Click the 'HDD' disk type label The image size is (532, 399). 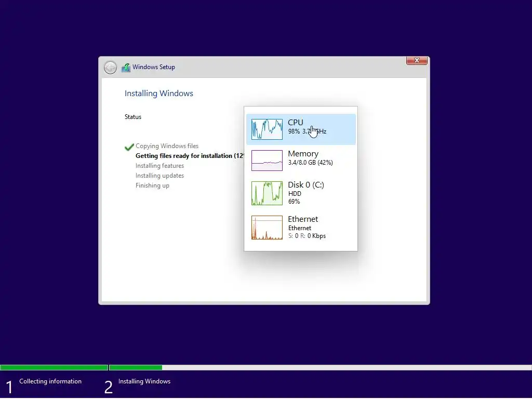(x=295, y=194)
